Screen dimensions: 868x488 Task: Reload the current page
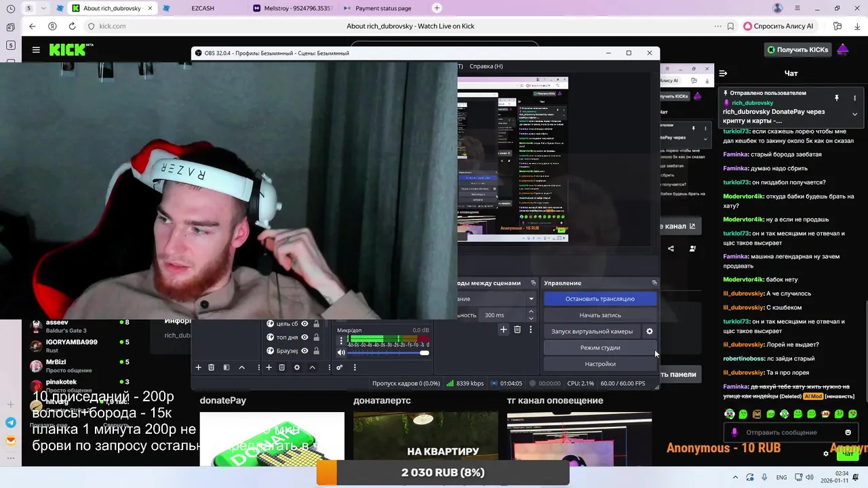click(72, 26)
